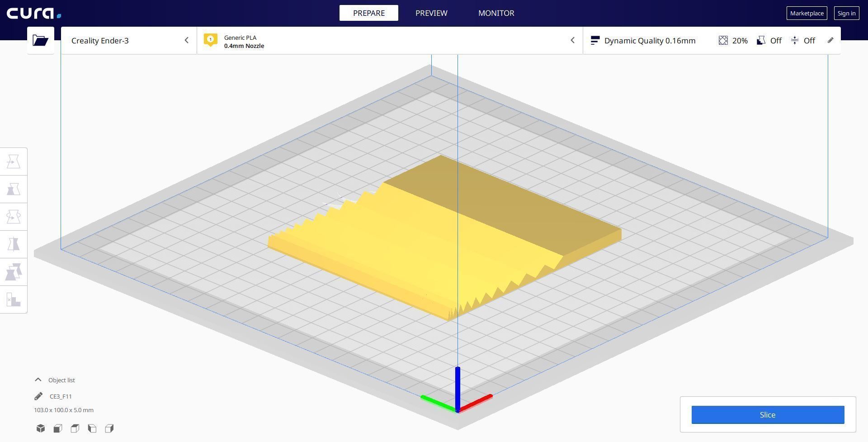Click the Slice button
The width and height of the screenshot is (868, 442).
(768, 415)
